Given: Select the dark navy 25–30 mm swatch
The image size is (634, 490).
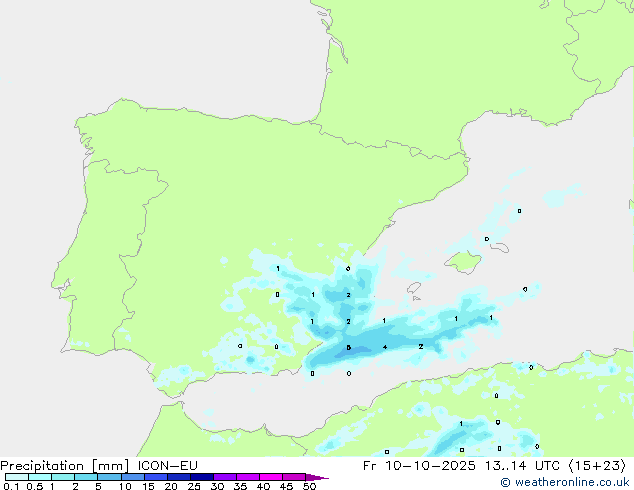Looking at the screenshot, I should click(202, 477).
